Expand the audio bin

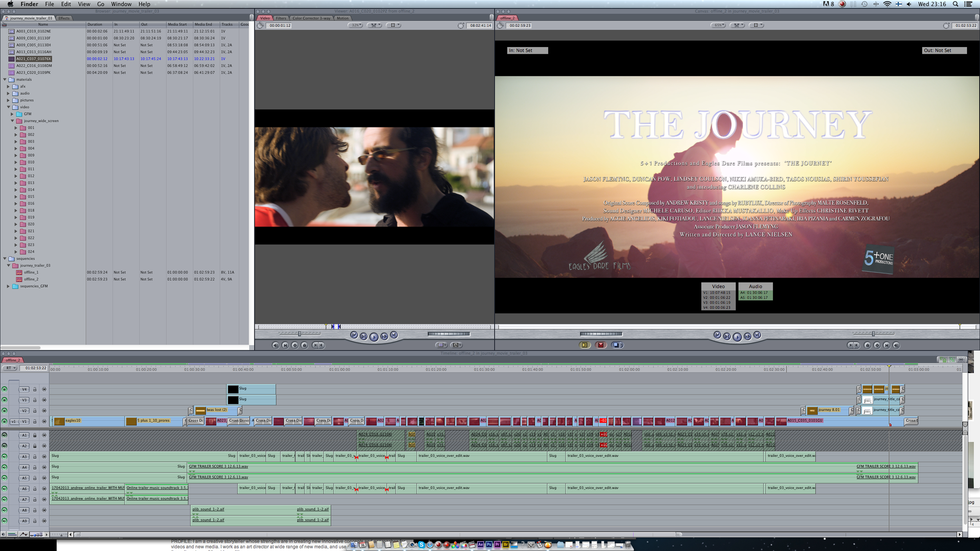click(x=8, y=93)
